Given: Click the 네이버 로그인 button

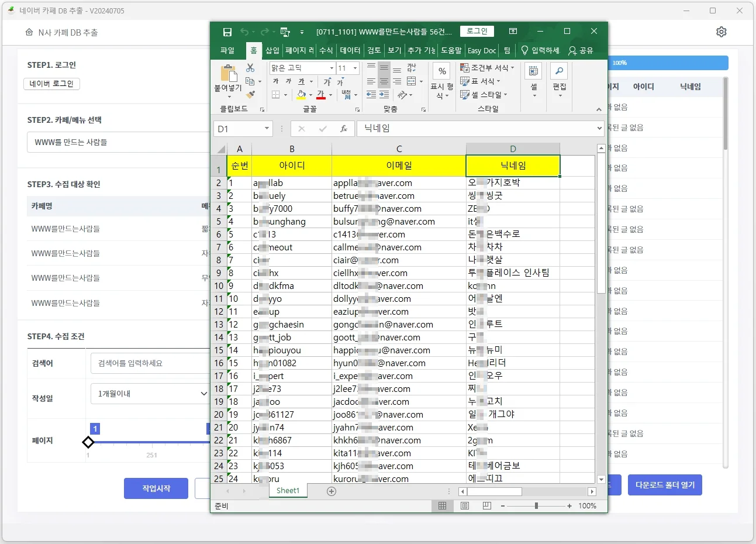Looking at the screenshot, I should (x=51, y=84).
